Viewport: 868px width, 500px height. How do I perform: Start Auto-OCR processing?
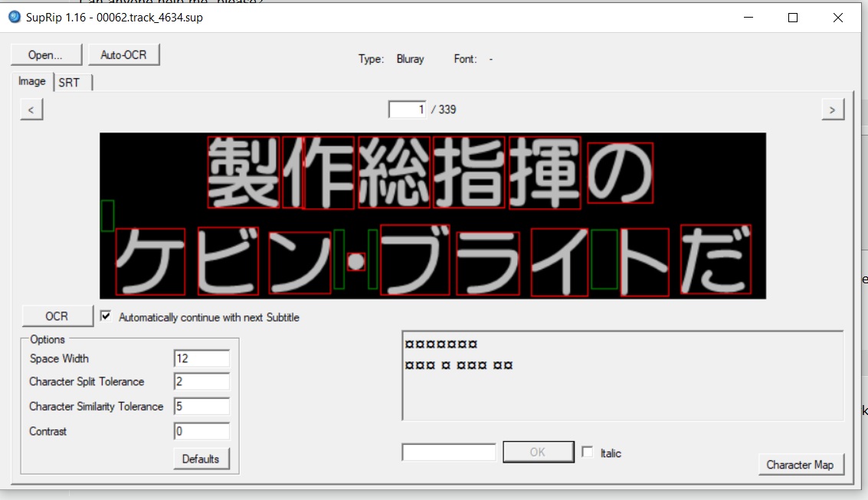123,55
